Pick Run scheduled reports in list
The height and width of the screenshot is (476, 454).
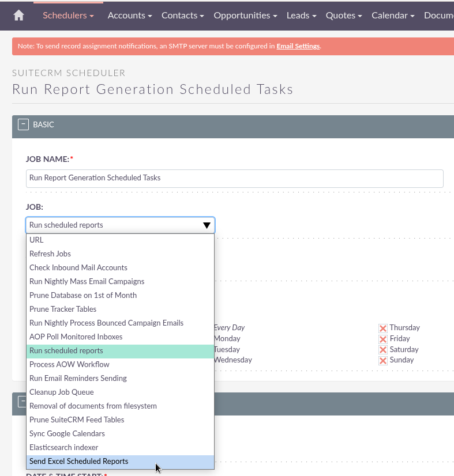[120, 350]
